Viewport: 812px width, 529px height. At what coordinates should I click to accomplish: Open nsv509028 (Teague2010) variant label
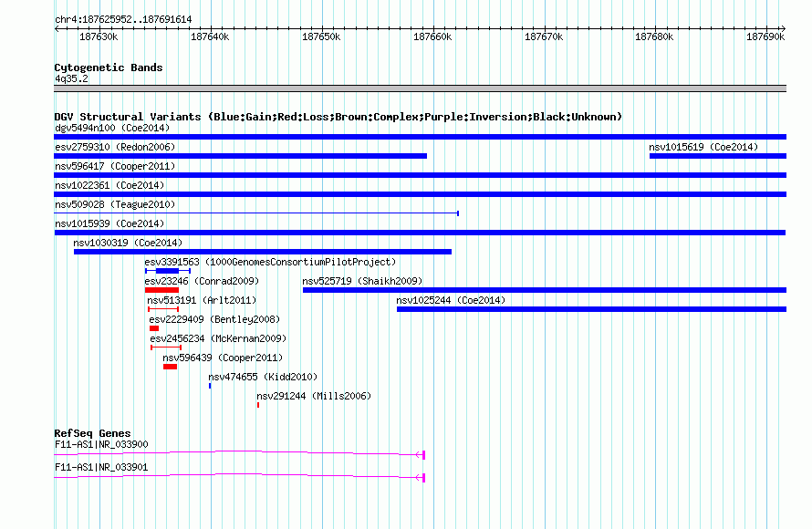coord(115,204)
